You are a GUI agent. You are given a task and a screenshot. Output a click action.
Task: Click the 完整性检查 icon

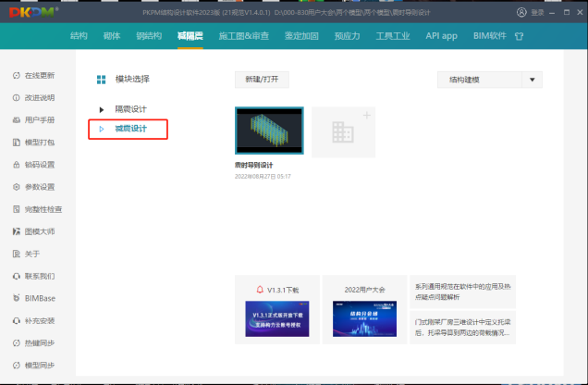pos(16,209)
